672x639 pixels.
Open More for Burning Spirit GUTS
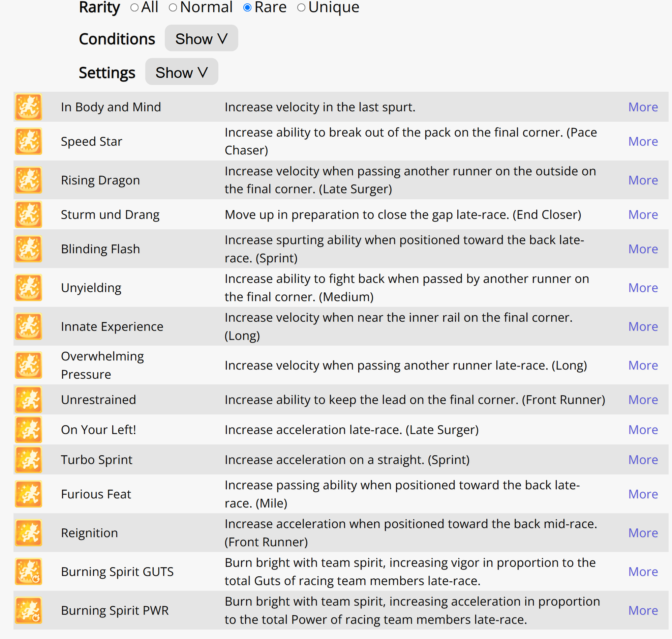tap(643, 572)
